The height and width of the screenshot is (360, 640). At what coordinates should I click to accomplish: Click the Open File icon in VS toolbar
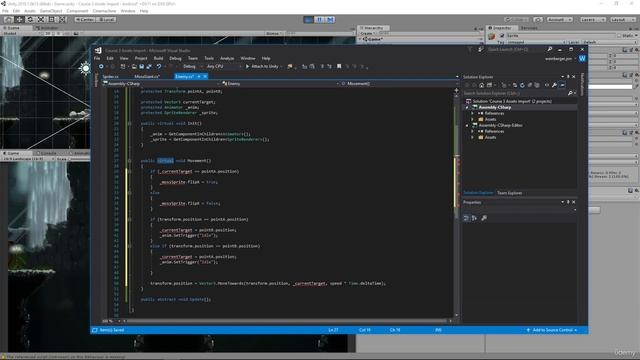(134, 66)
